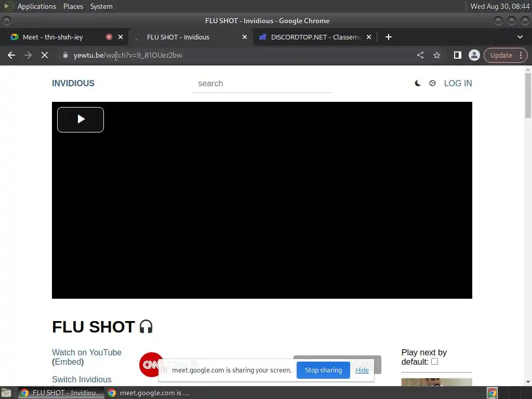Open Invidious preferences gear icon

[432, 83]
